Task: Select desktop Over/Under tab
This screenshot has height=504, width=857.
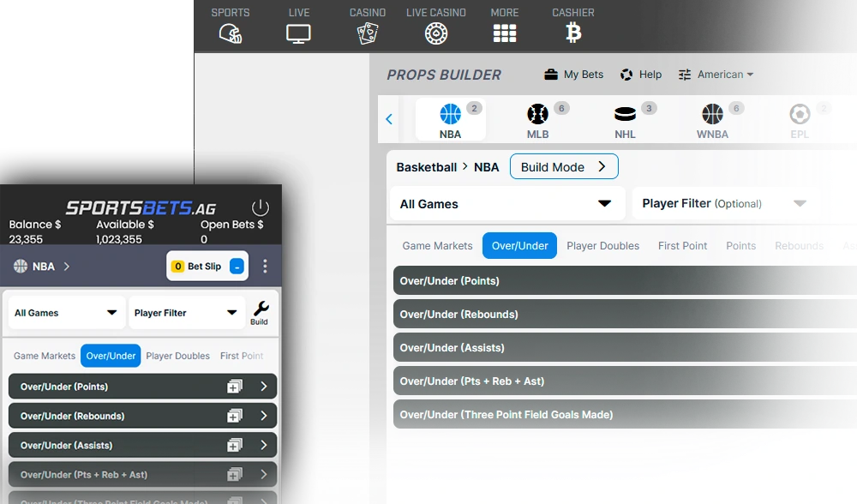Action: click(520, 246)
